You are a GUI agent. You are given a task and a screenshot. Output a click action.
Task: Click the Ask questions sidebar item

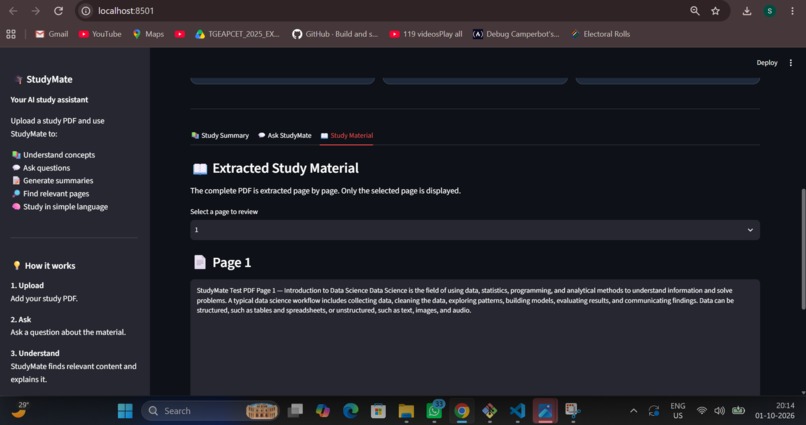(x=41, y=168)
